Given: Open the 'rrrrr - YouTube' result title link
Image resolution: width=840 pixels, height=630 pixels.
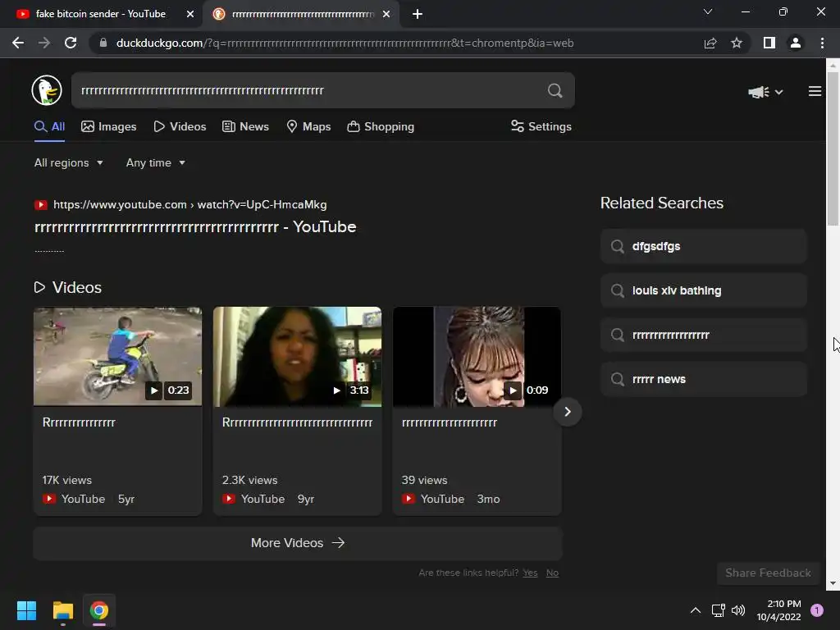Looking at the screenshot, I should [x=195, y=226].
